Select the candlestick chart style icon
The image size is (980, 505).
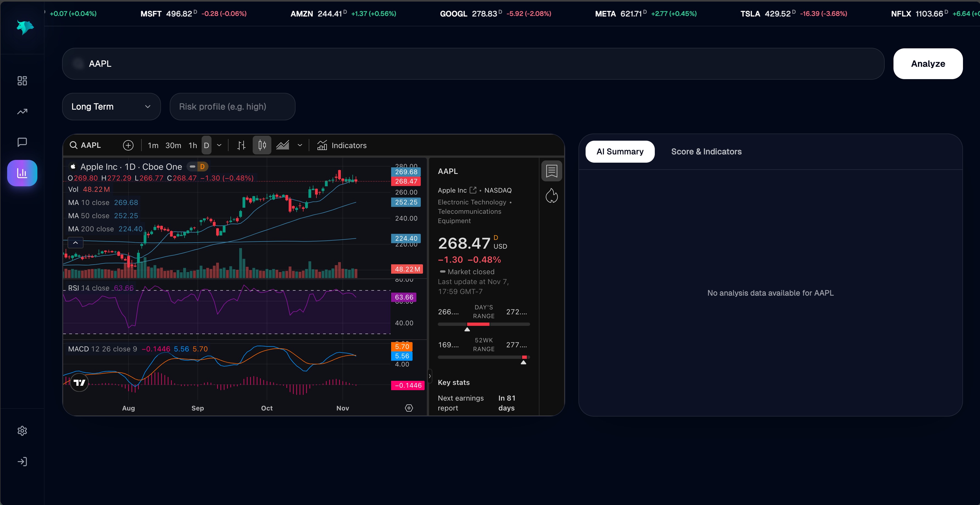click(262, 145)
